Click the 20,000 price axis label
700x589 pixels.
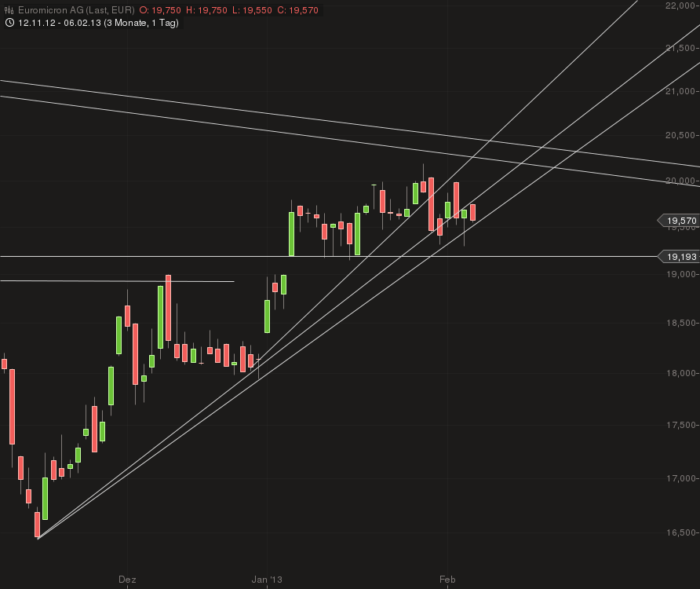pos(680,181)
